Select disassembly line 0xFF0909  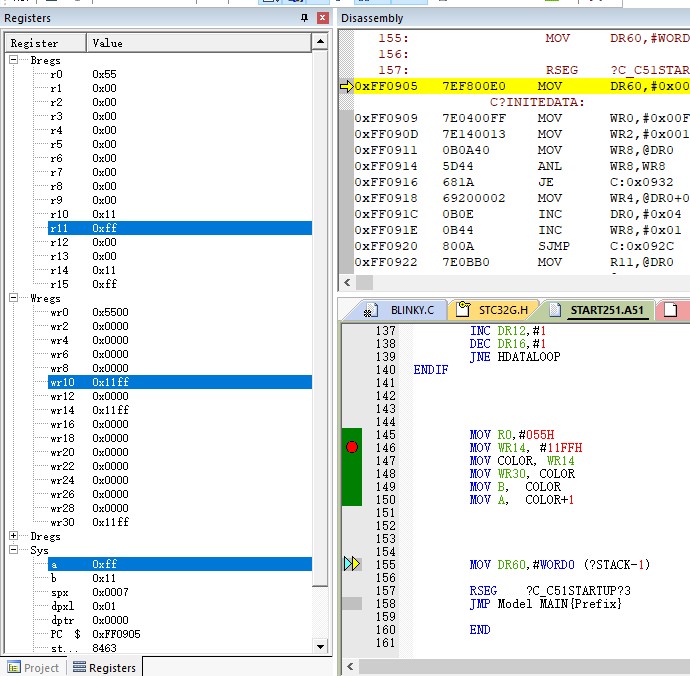click(522, 118)
